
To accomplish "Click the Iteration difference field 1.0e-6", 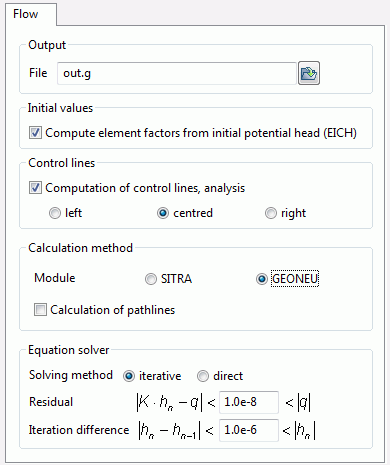I will (x=249, y=430).
